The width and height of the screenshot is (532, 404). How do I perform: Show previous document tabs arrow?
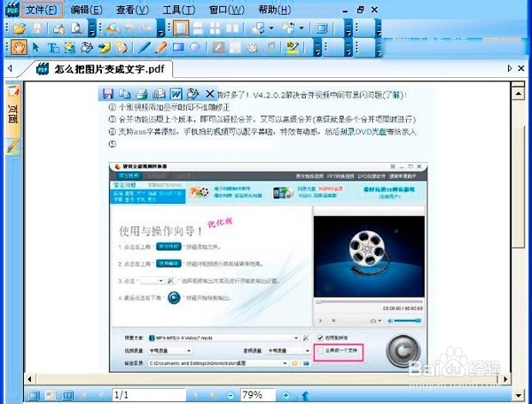tap(10, 68)
